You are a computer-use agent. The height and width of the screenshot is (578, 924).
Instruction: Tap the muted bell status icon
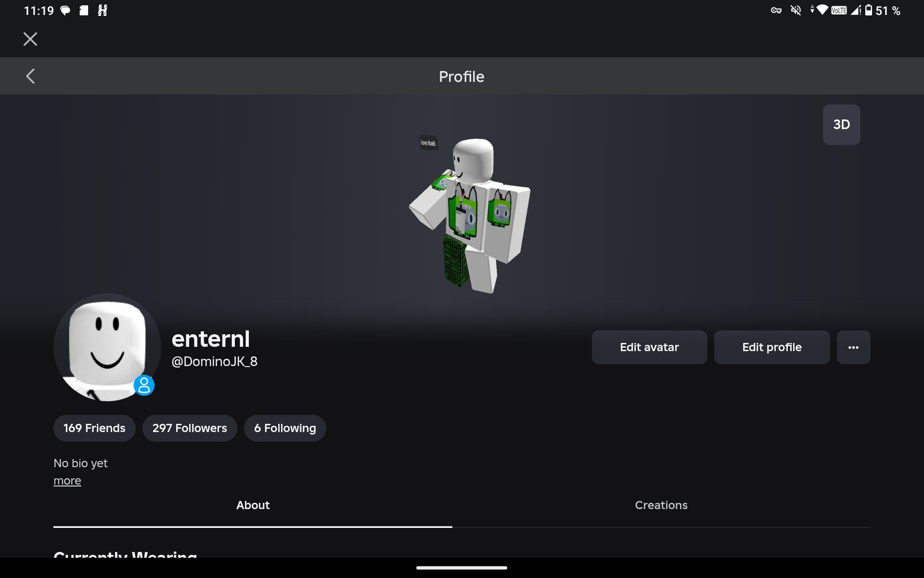(x=796, y=11)
